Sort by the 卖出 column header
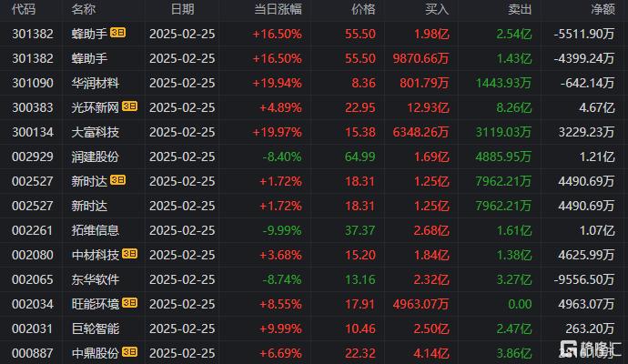 tap(520, 9)
